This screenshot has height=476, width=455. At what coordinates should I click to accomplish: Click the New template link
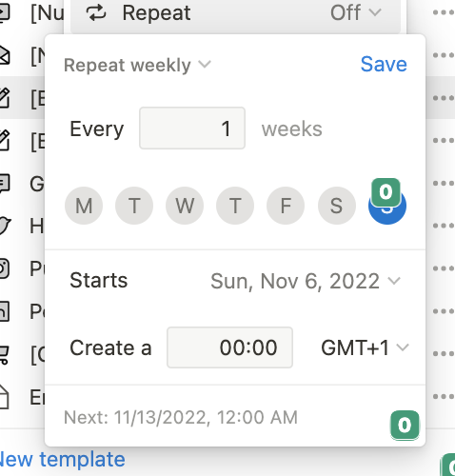click(62, 459)
